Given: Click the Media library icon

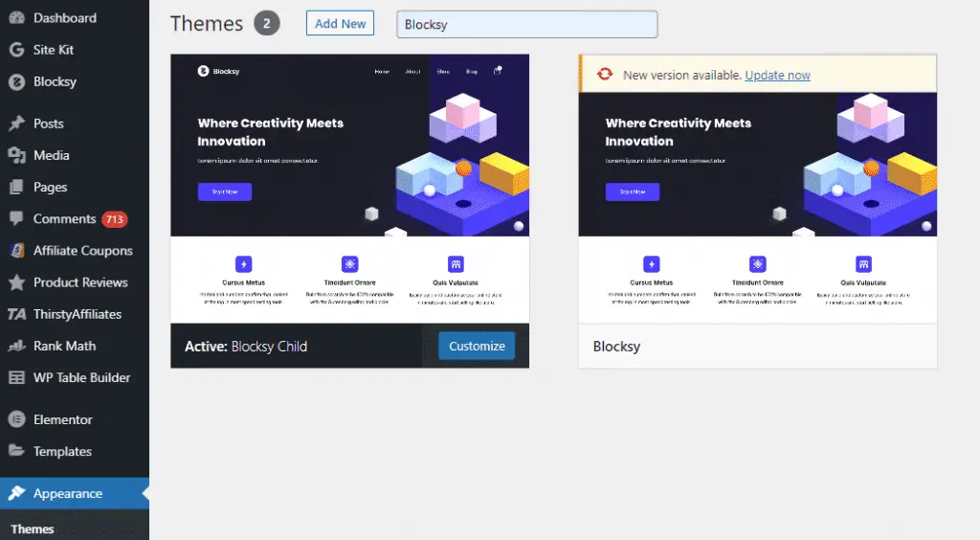Looking at the screenshot, I should (x=17, y=155).
